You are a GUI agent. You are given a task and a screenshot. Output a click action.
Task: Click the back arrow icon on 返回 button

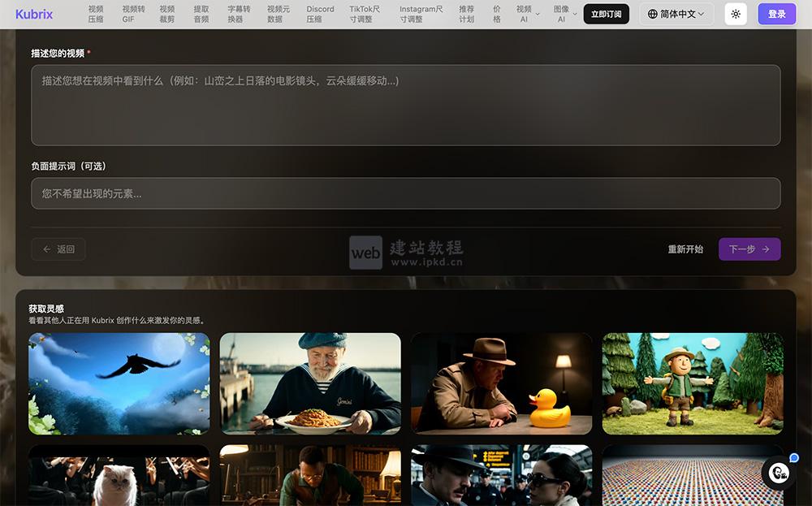(x=47, y=249)
